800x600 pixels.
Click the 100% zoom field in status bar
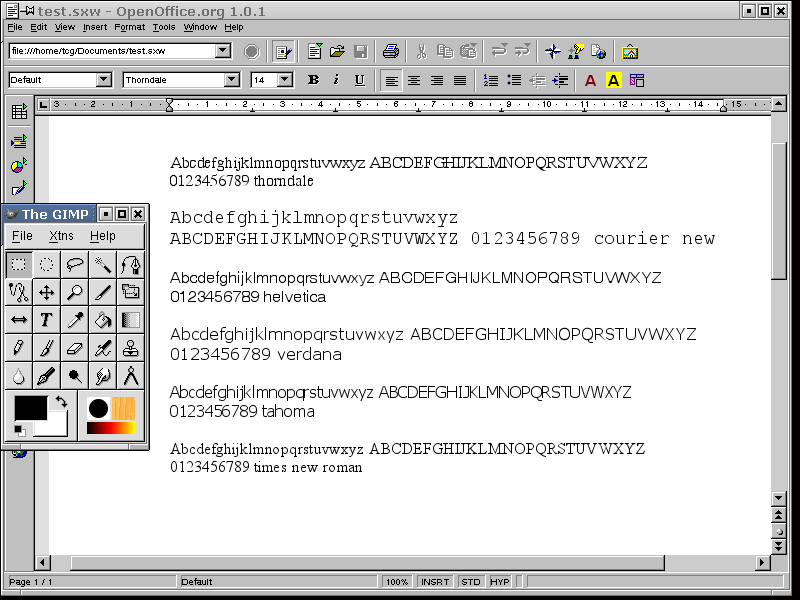pos(397,582)
